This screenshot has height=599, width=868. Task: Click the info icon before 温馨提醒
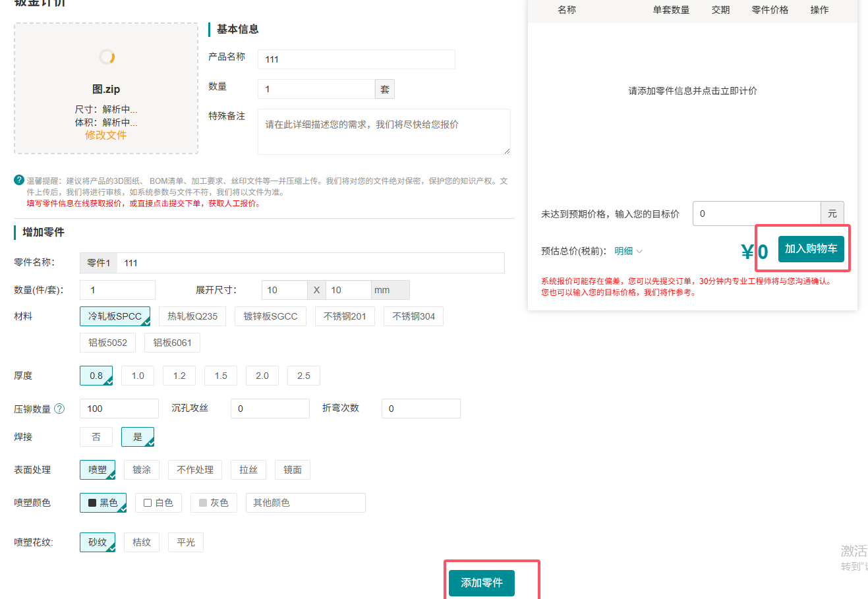pyautogui.click(x=19, y=180)
